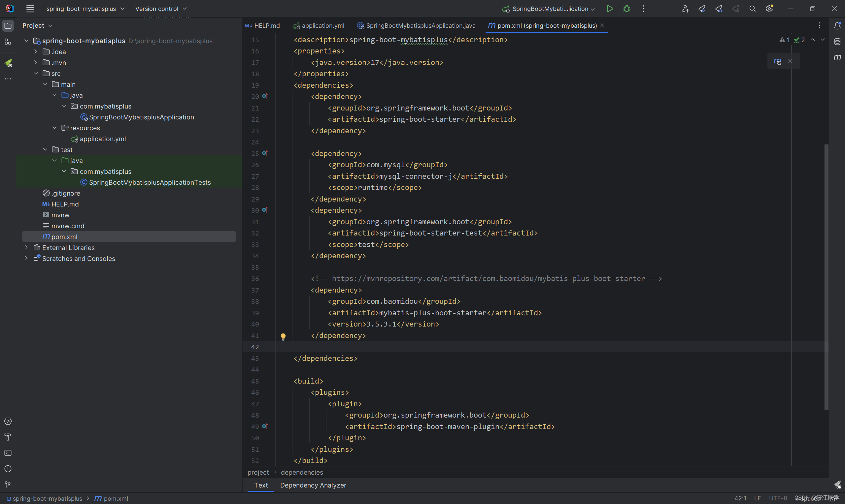Open Structure tool window
Image resolution: width=845 pixels, height=504 pixels.
pos(8,42)
